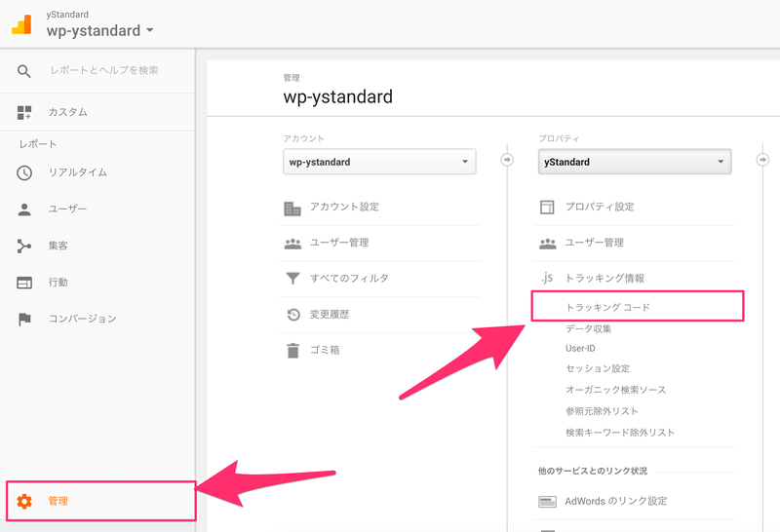Collapse the トラッキング情報 section
The height and width of the screenshot is (532, 780).
pos(604,279)
